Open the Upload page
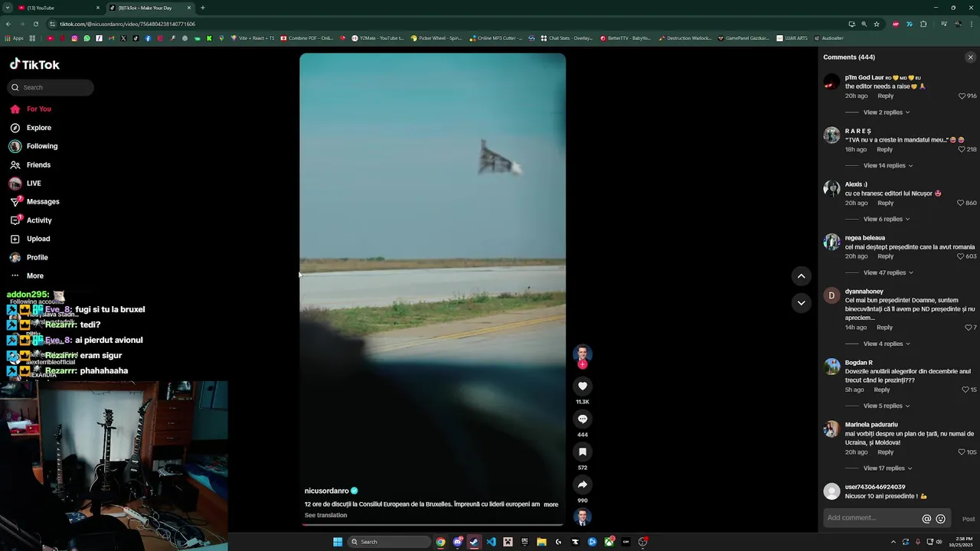Viewport: 980px width, 551px height. [30, 239]
